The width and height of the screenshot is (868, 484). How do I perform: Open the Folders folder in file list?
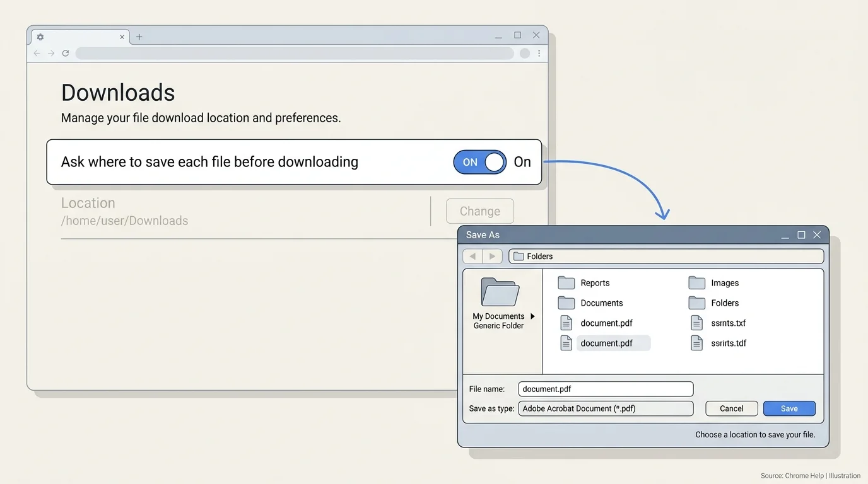tap(713, 303)
